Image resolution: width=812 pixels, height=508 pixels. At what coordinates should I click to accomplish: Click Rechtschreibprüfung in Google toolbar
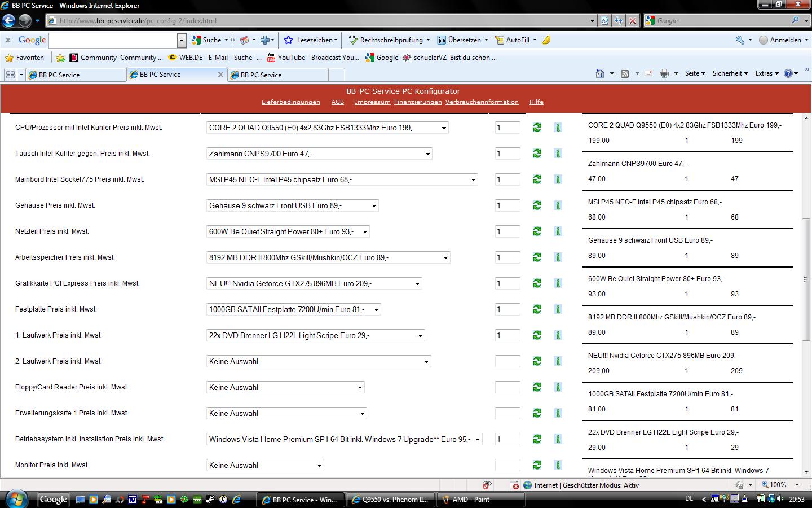389,40
